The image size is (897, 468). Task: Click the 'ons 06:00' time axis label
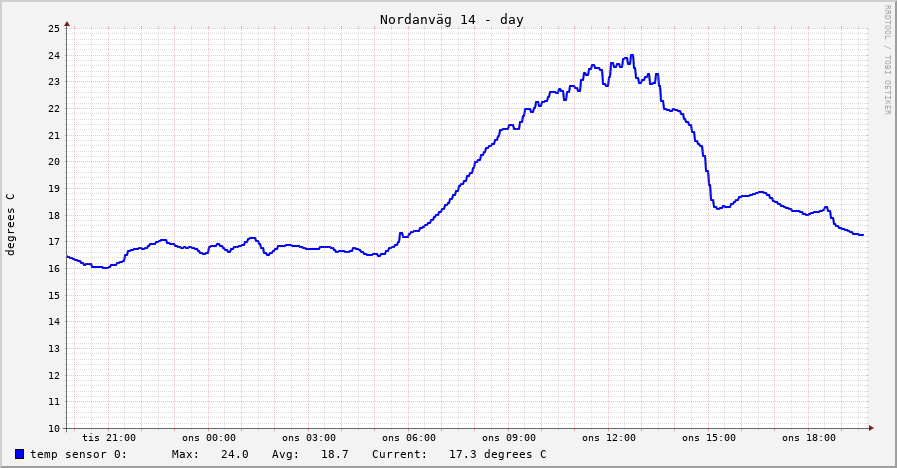pos(409,438)
